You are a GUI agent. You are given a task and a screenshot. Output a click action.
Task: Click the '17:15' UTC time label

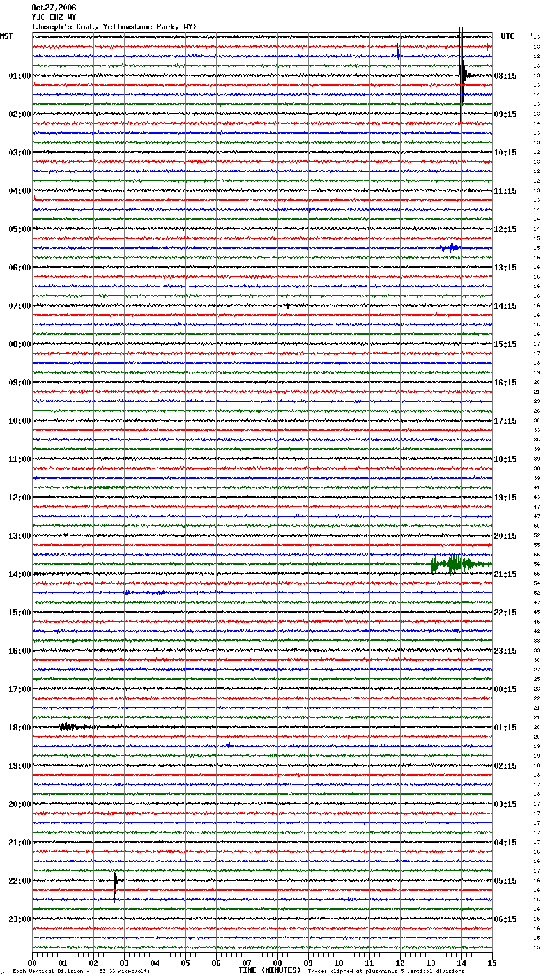click(x=505, y=421)
